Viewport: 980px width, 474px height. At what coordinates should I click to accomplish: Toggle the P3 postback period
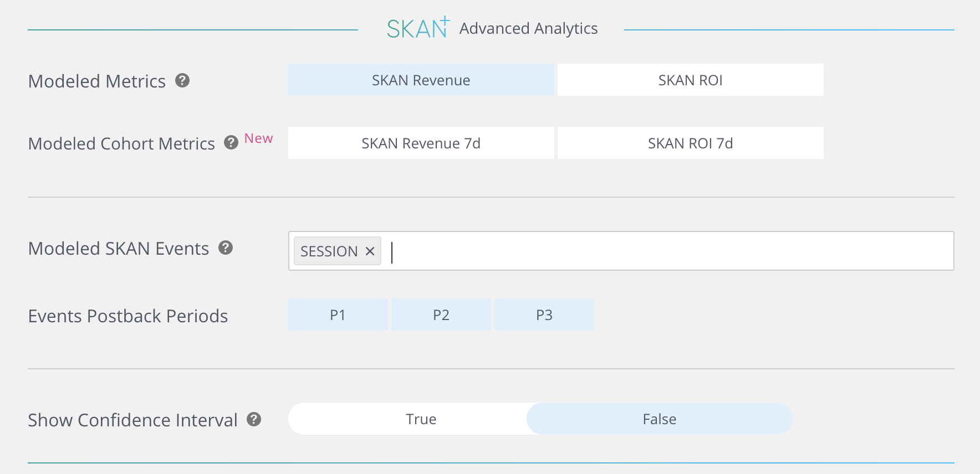[x=544, y=315]
